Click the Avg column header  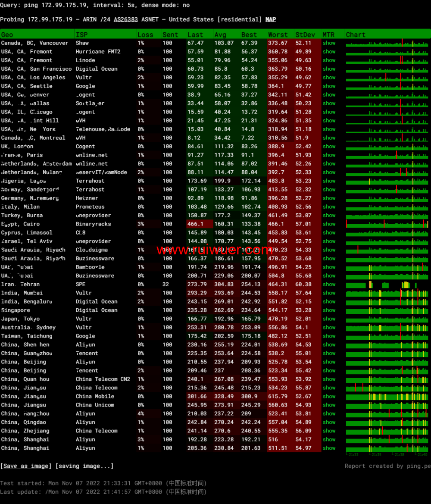click(220, 34)
